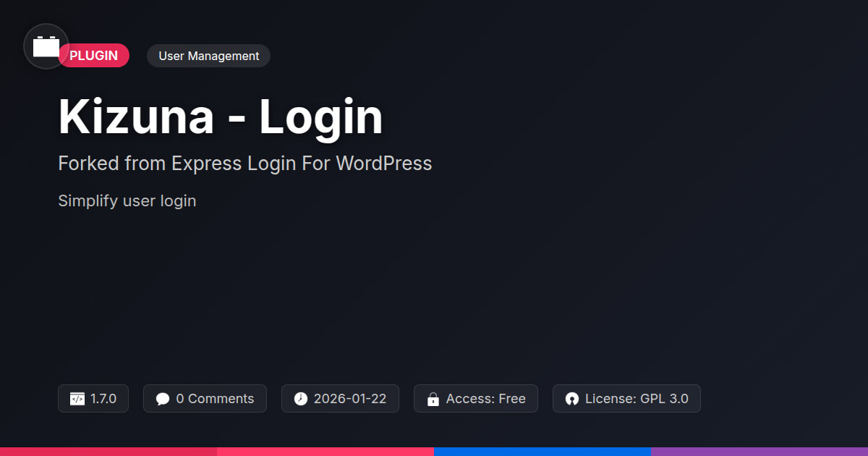The image size is (868, 456).
Task: Click the clock icon beside the date
Action: coord(301,399)
